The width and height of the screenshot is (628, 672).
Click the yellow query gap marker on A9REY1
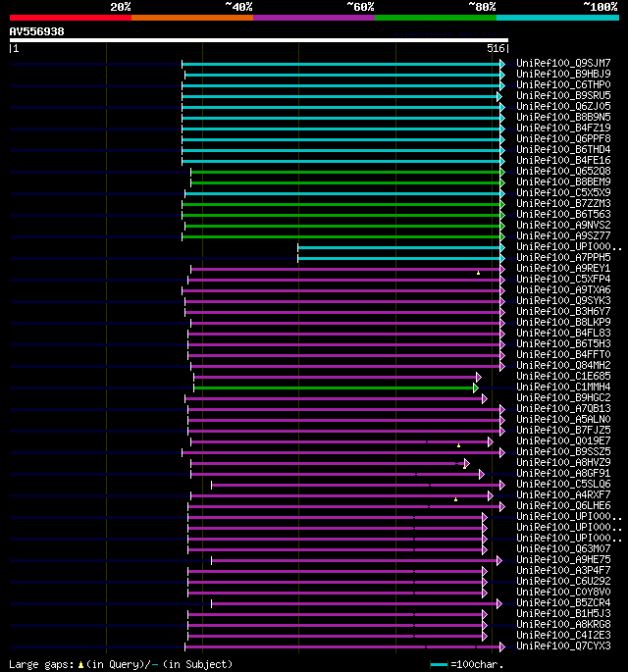(479, 273)
